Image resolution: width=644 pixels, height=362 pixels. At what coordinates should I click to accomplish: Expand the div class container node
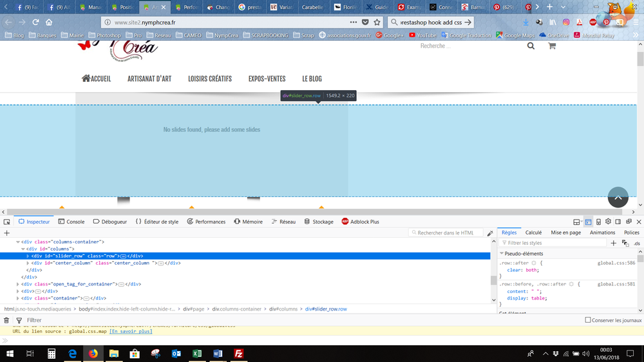point(17,298)
